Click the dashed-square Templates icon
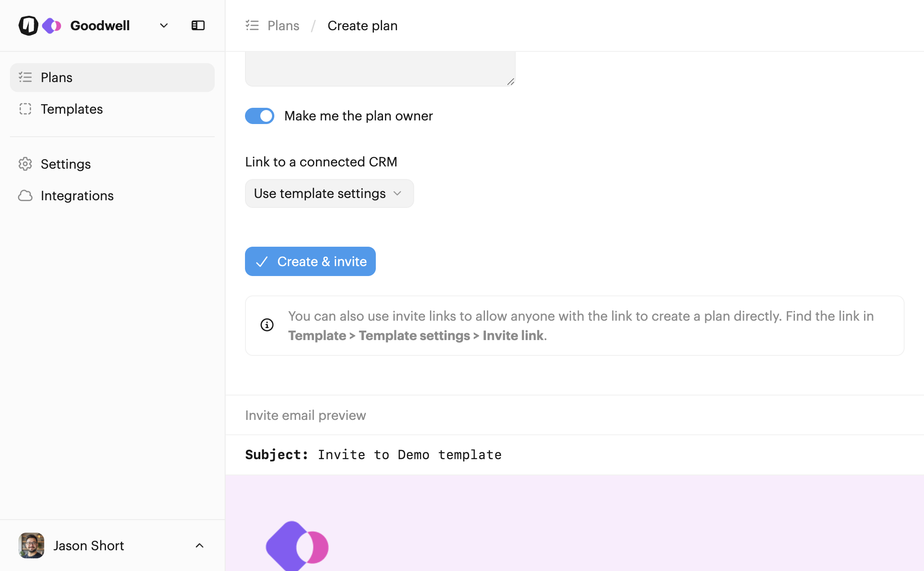Screen dimensions: 924x571 [x=25, y=109]
